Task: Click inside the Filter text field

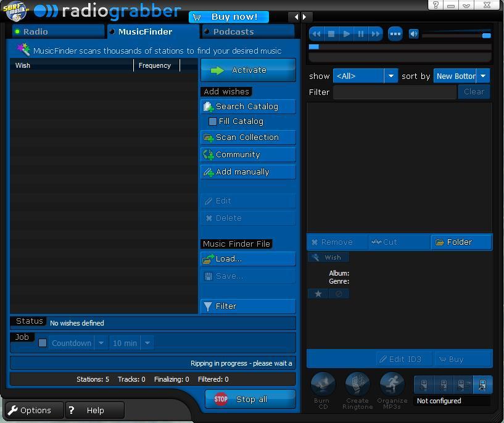Action: 395,91
